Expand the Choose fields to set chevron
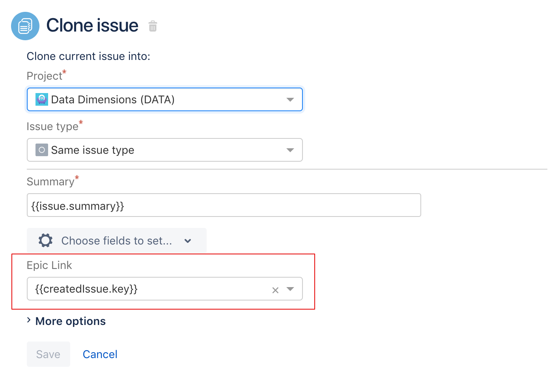Viewport: 560px width, 392px height. coord(188,241)
